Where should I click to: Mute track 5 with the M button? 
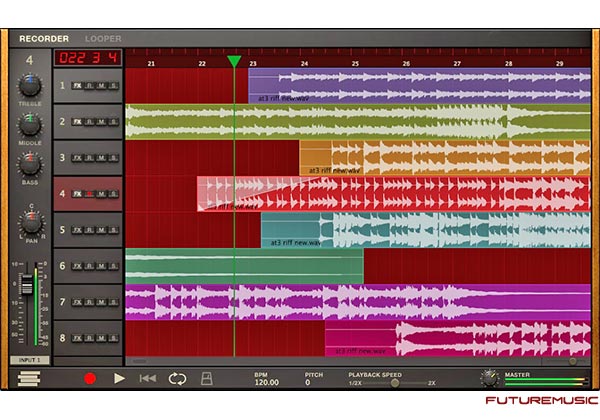coord(101,230)
